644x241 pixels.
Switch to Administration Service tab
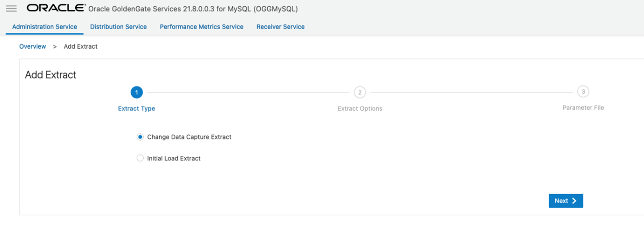pos(44,27)
